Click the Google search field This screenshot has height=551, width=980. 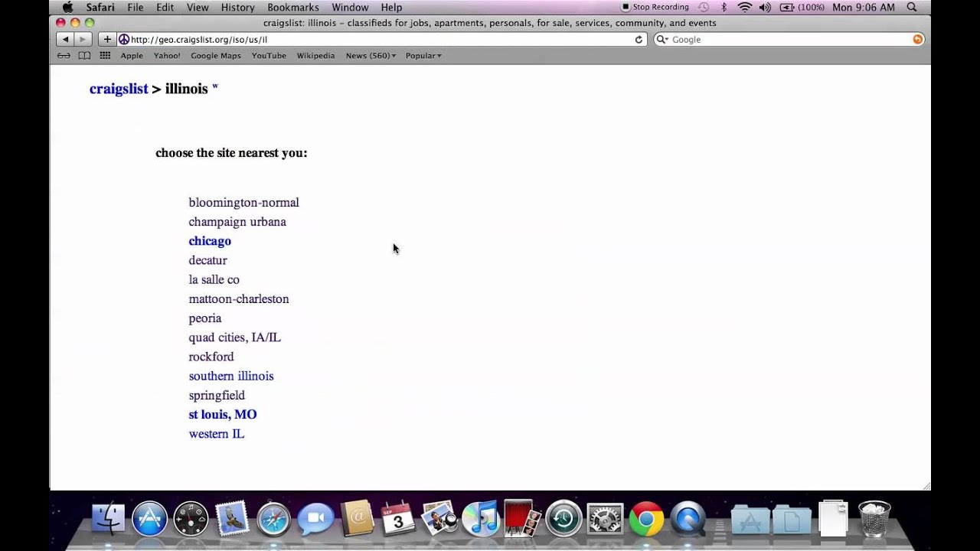pos(789,39)
